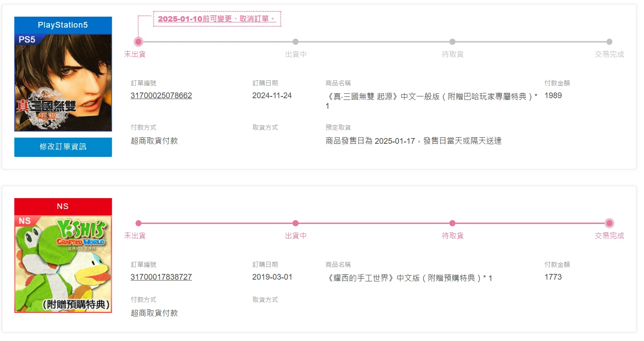
Task: Click the 出貨中 marker on the Yoshi order
Action: pyautogui.click(x=296, y=223)
